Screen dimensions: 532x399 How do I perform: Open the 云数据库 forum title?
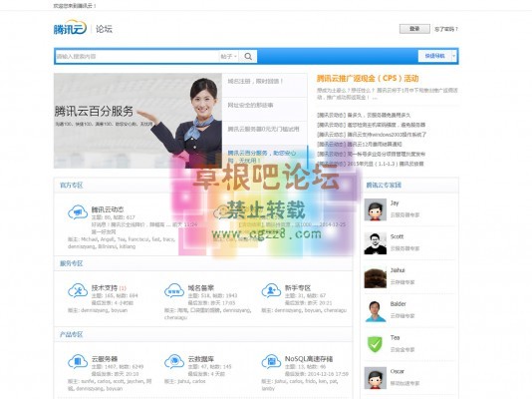(x=201, y=358)
